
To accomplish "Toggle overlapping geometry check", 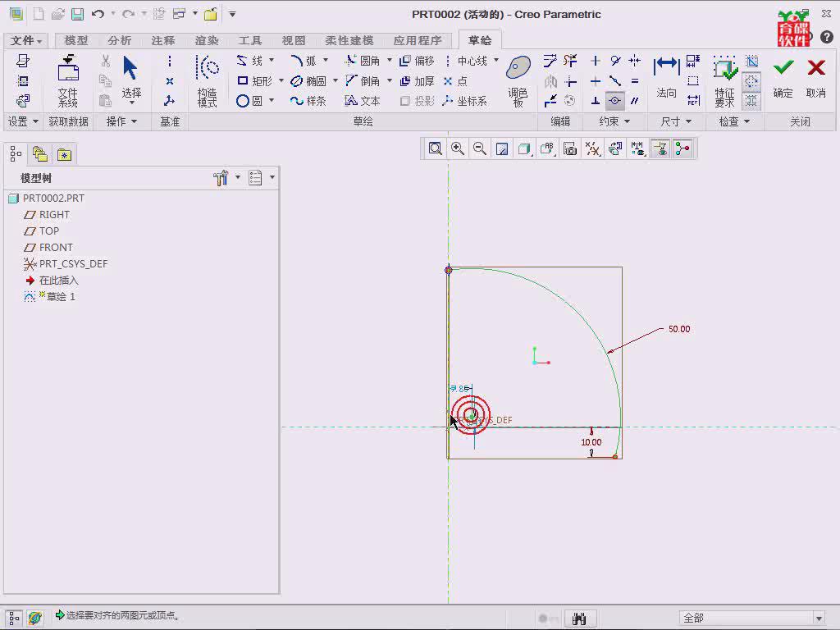I will click(751, 61).
